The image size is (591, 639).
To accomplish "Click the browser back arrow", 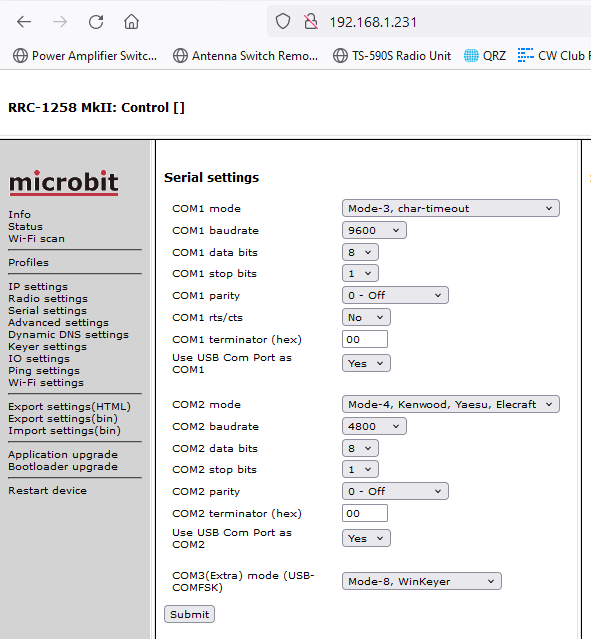I will click(x=24, y=22).
